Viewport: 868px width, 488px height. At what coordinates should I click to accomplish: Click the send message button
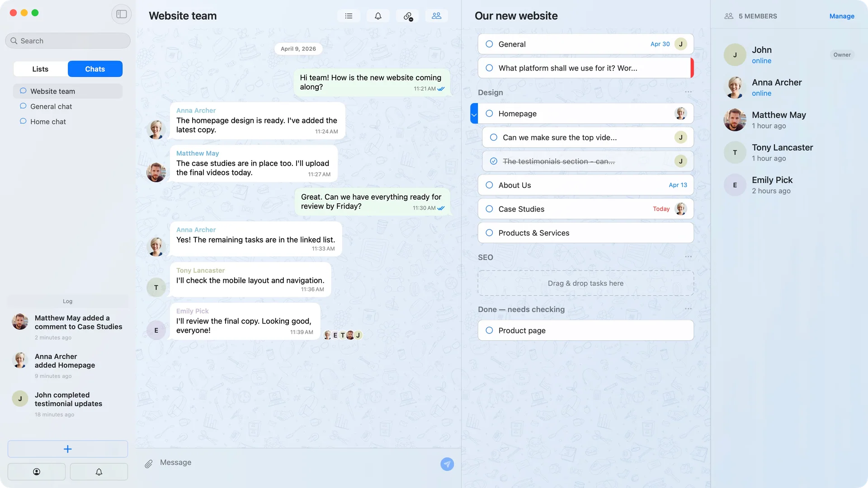pyautogui.click(x=447, y=464)
